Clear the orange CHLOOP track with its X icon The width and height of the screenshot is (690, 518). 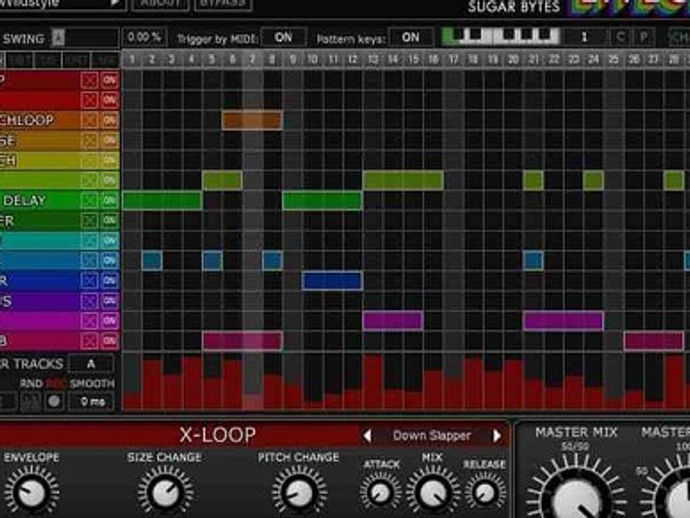[x=89, y=120]
